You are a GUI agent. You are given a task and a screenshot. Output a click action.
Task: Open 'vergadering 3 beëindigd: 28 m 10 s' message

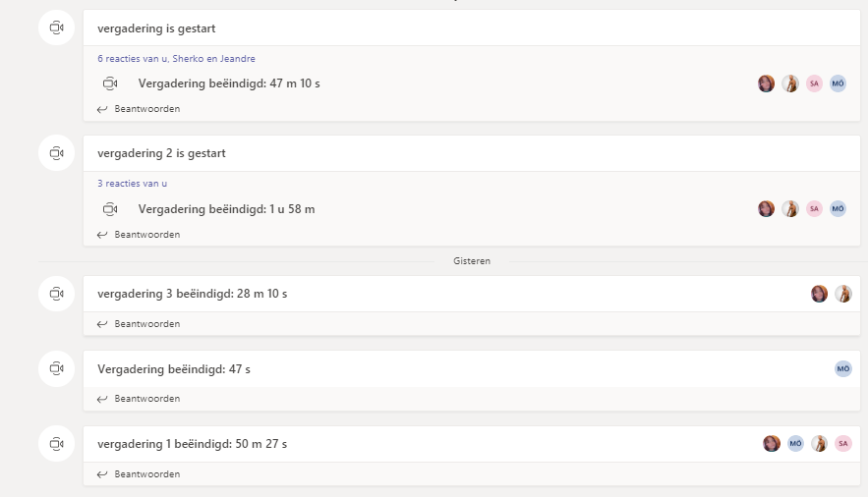coord(192,294)
